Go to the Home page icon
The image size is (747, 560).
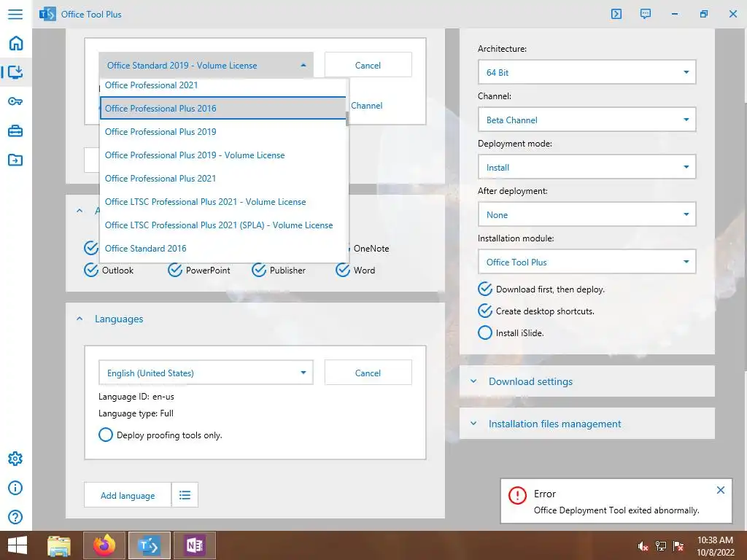(16, 43)
